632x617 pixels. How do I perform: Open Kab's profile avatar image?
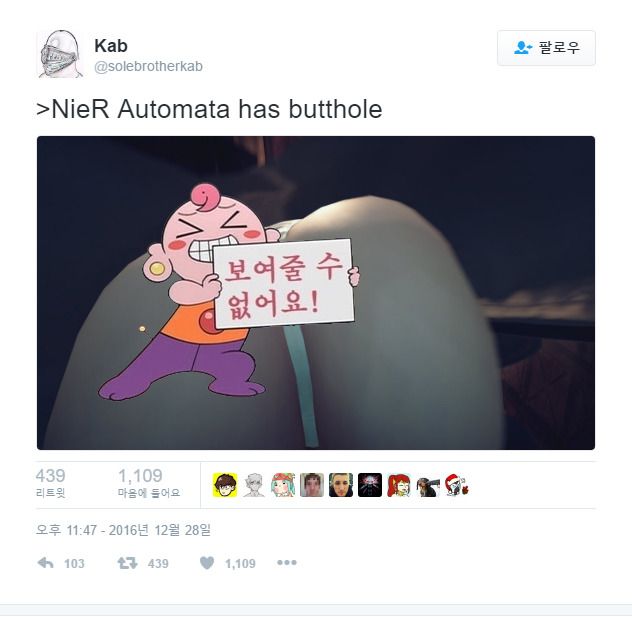[60, 54]
